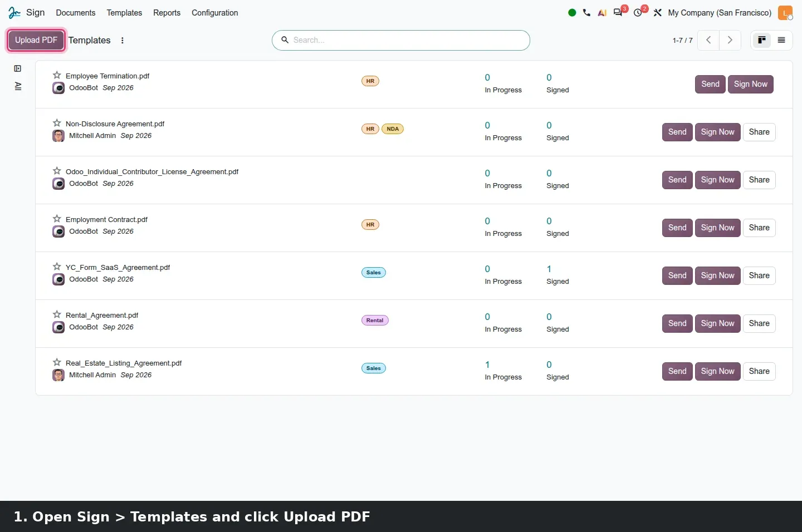The image size is (802, 532).
Task: Click the NDA tag on Non-Disclosure Agreement.pdf
Action: [393, 129]
